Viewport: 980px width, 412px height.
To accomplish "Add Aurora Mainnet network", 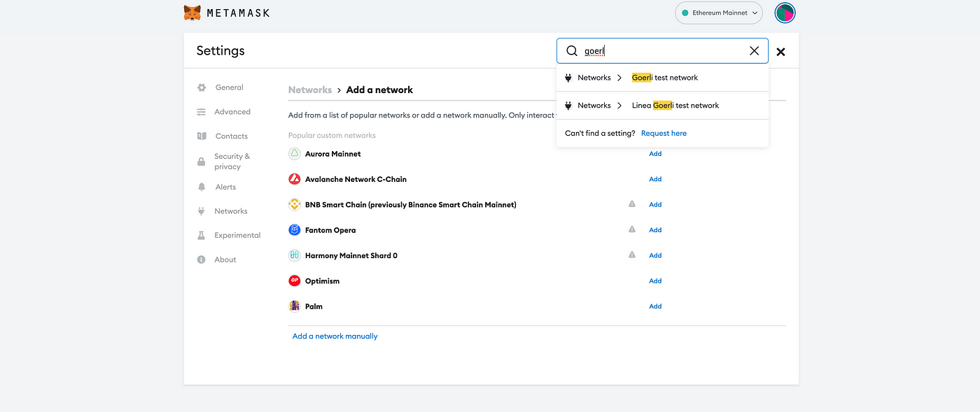I will [x=655, y=154].
